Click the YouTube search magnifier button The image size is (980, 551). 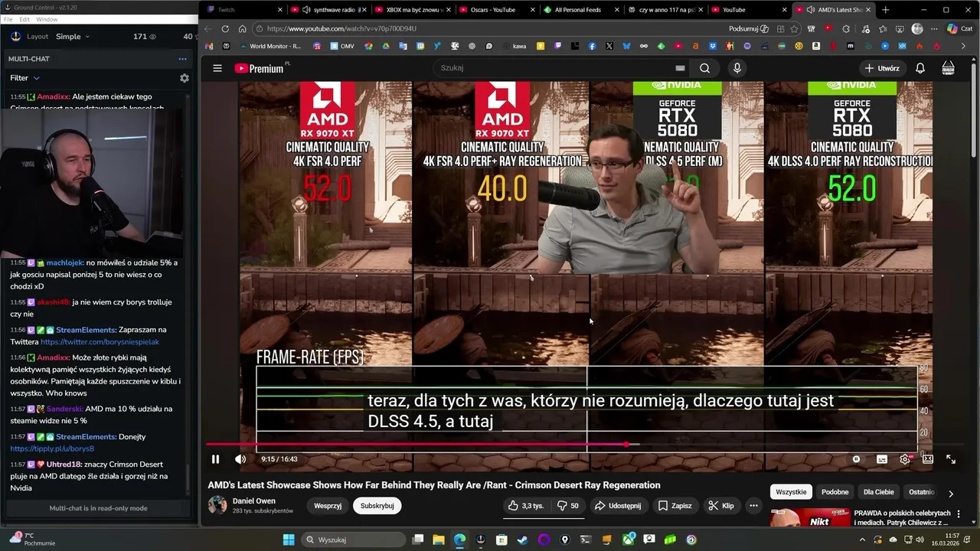pyautogui.click(x=704, y=68)
